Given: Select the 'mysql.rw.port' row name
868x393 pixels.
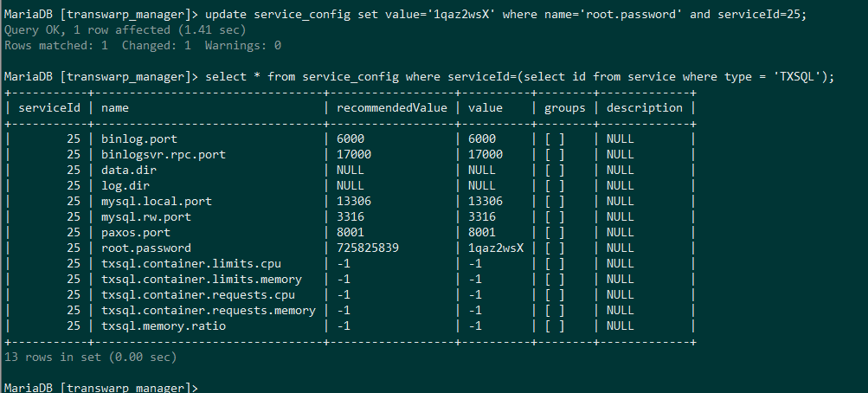Looking at the screenshot, I should click(146, 216).
